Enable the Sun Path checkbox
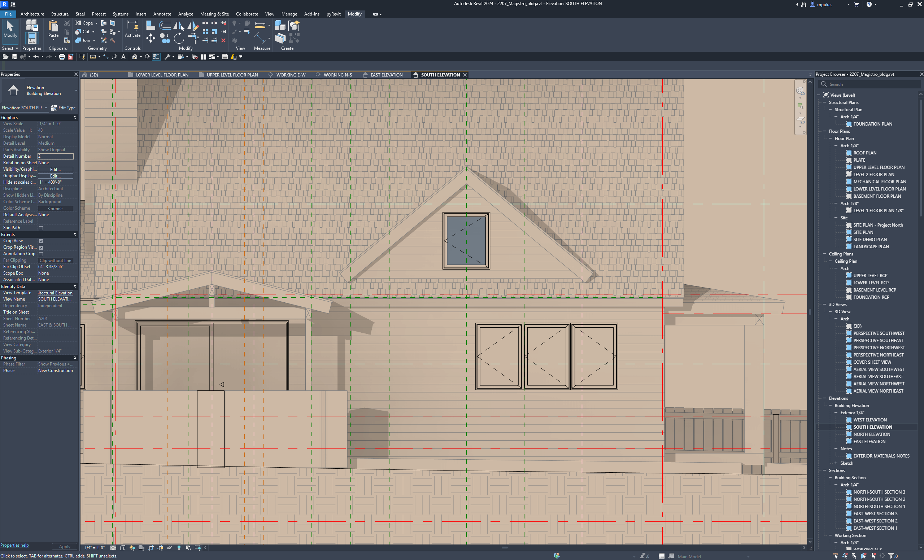This screenshot has width=924, height=560. point(41,228)
